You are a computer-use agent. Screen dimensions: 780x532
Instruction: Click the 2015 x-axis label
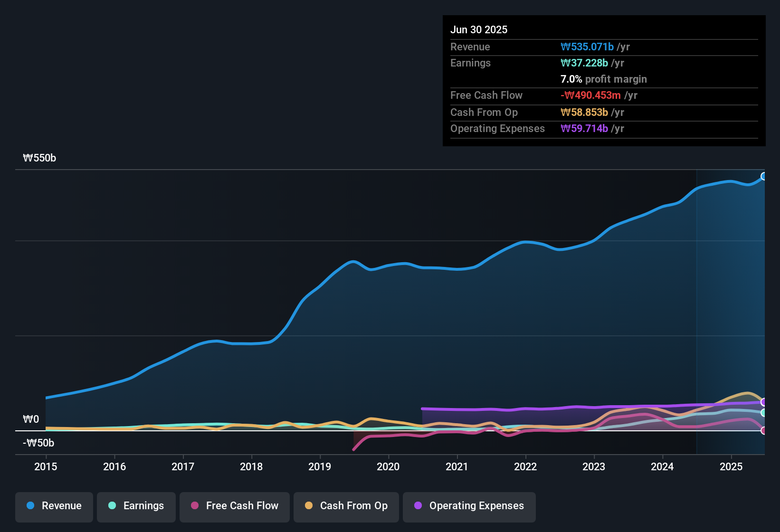(46, 467)
